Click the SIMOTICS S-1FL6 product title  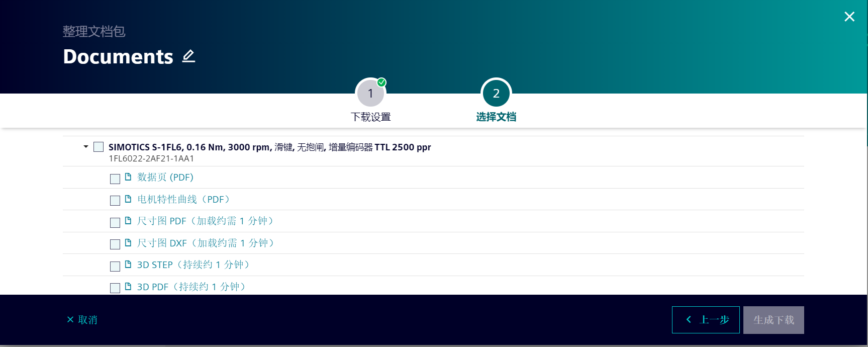[x=270, y=147]
